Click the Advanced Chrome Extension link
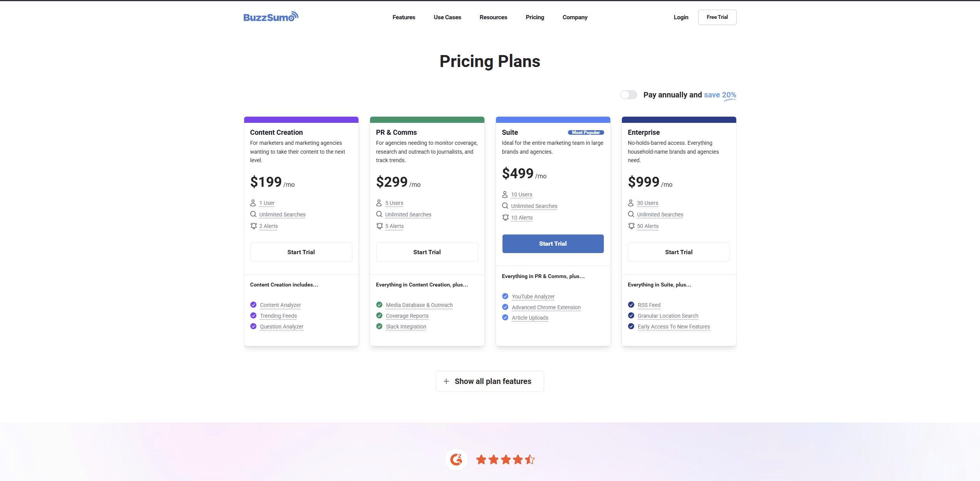Screen dimensions: 980x481 click(x=546, y=307)
